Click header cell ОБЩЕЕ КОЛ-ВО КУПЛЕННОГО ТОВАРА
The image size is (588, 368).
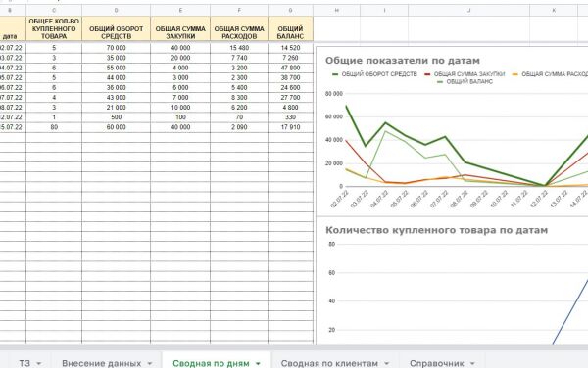[x=54, y=28]
